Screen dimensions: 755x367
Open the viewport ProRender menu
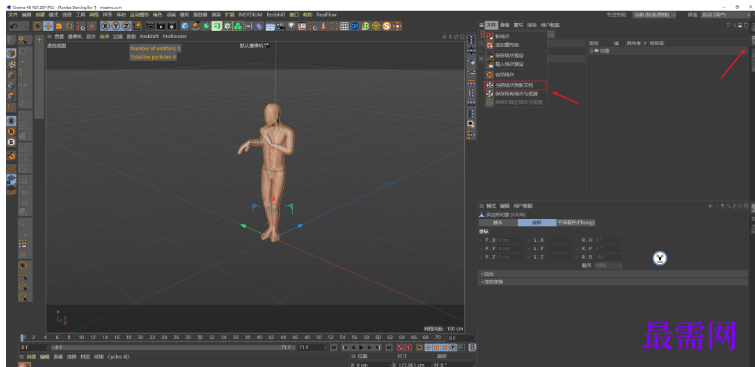174,36
